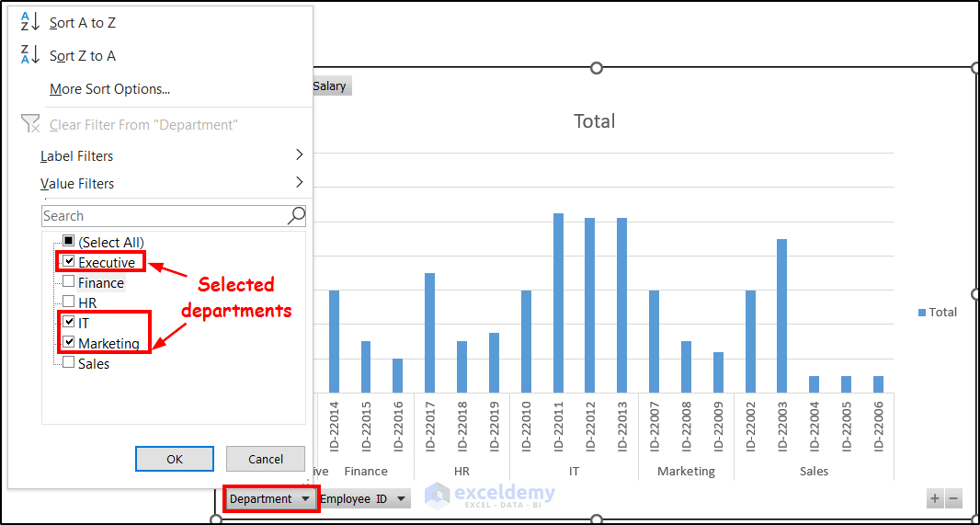This screenshot has width=980, height=525.
Task: Cancel the filter menu
Action: [266, 459]
